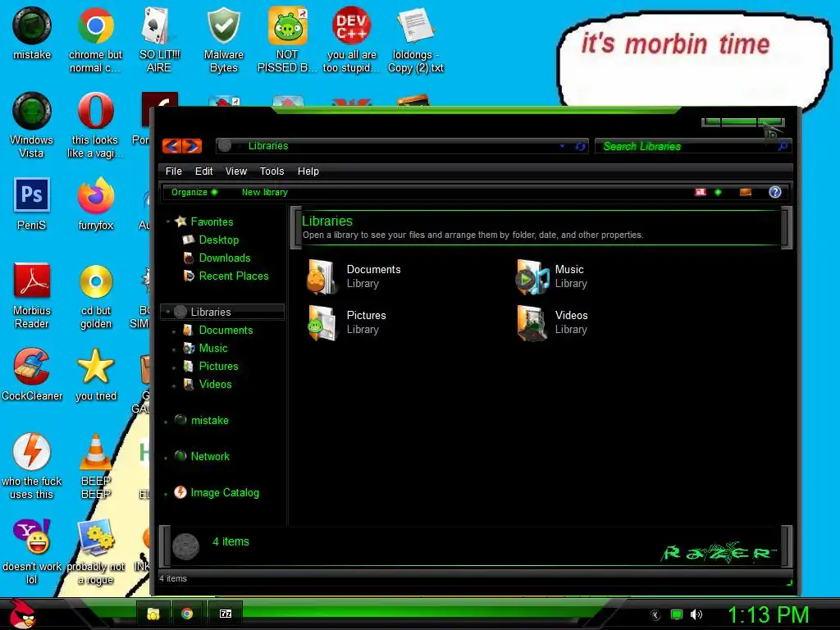Open the Help menu

308,171
